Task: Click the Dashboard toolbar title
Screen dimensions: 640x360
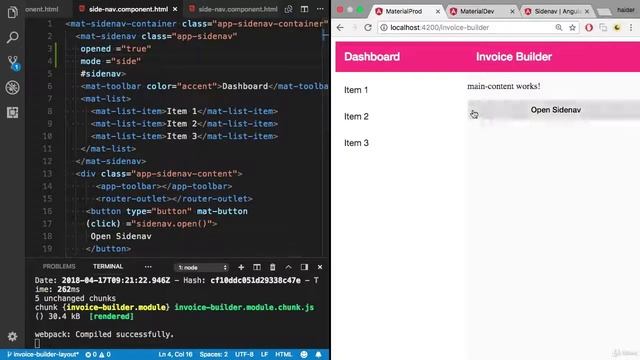Action: [x=372, y=57]
